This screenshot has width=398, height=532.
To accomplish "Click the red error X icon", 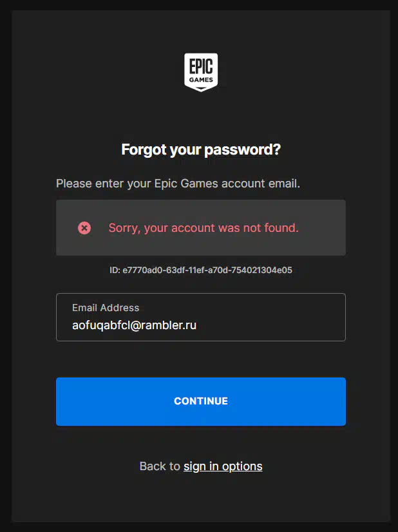I will 84,227.
